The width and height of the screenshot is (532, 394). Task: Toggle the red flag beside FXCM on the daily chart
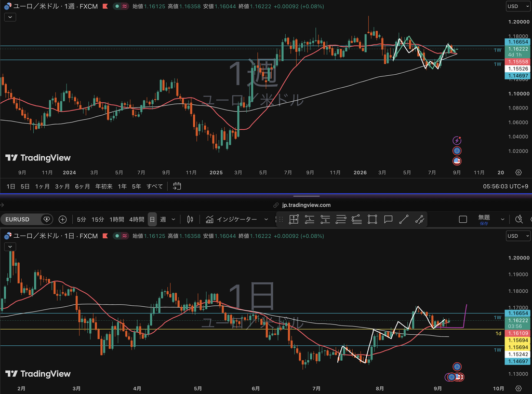pyautogui.click(x=105, y=236)
